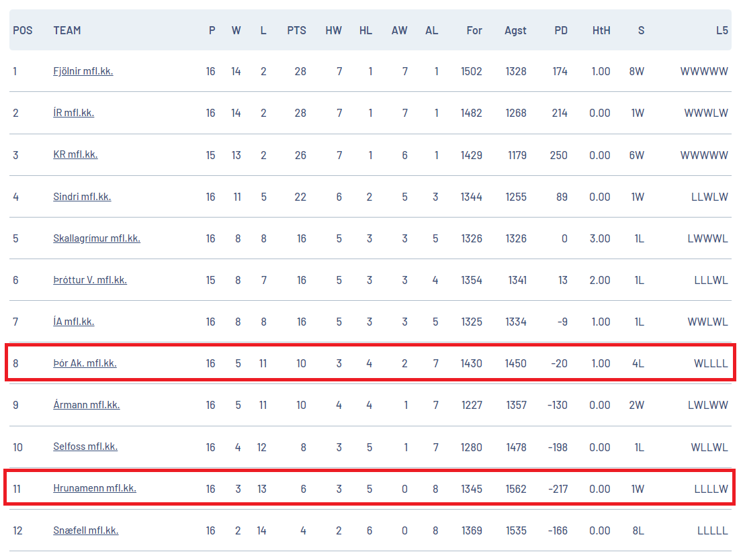Click the TEAM column header

pyautogui.click(x=67, y=31)
